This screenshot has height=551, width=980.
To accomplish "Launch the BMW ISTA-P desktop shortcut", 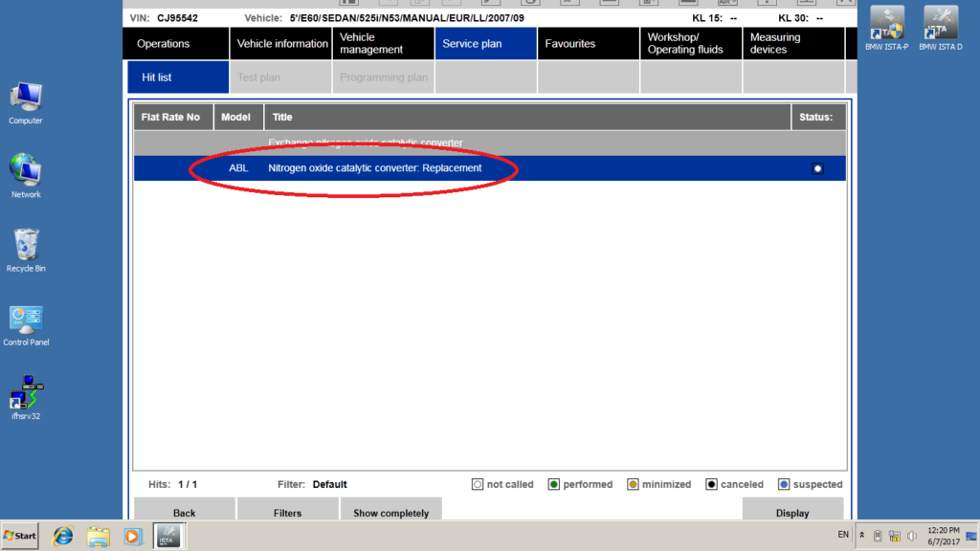I will [887, 28].
